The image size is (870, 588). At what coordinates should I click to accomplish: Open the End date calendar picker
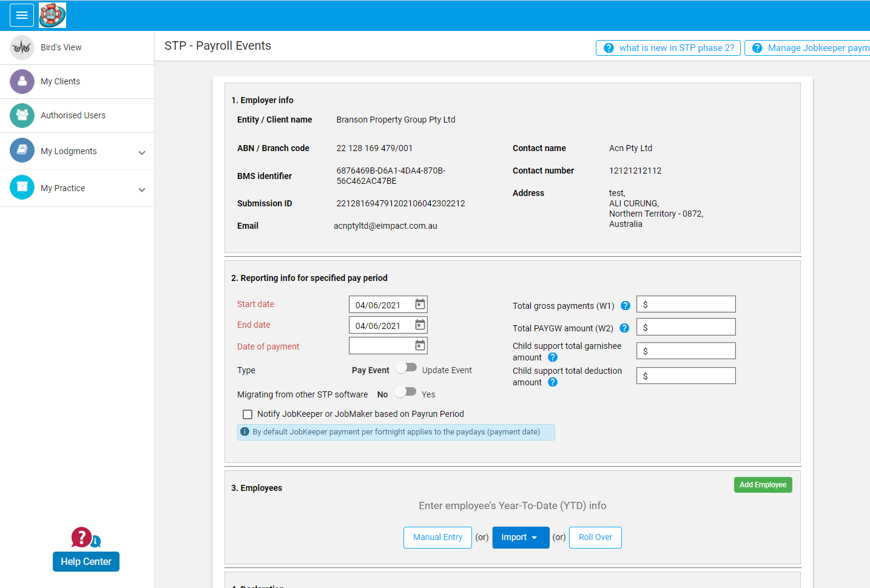click(x=420, y=325)
